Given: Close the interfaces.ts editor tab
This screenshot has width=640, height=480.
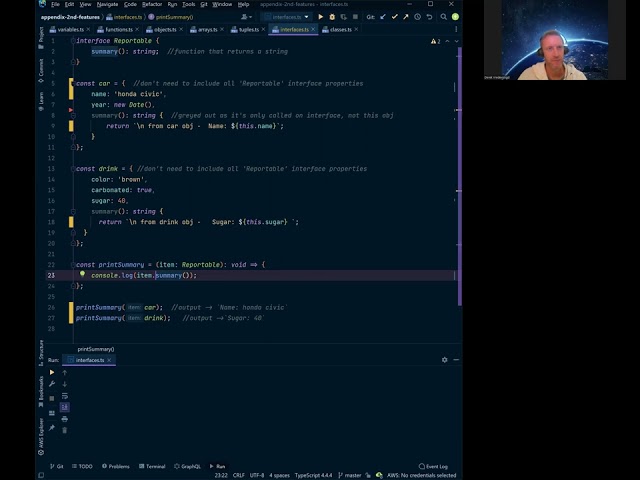Looking at the screenshot, I should [x=313, y=29].
